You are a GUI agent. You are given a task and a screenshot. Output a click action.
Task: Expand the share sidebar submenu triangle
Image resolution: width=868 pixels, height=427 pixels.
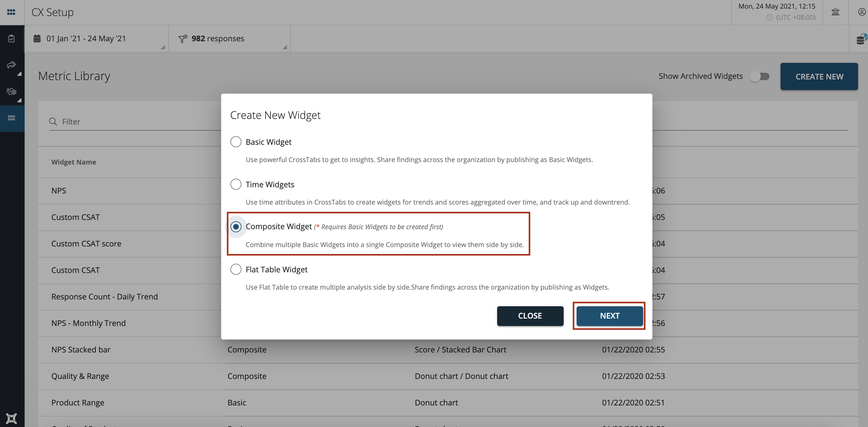click(19, 74)
